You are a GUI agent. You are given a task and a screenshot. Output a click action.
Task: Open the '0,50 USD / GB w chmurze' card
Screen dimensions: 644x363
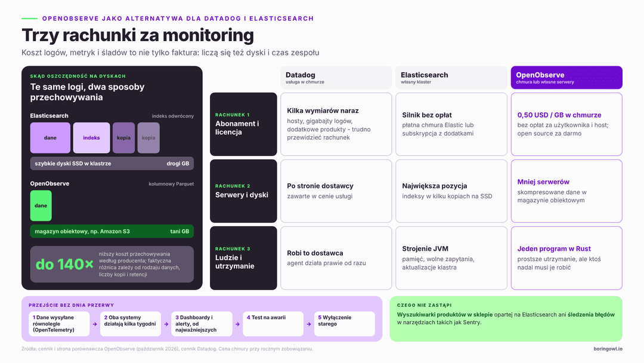point(566,124)
